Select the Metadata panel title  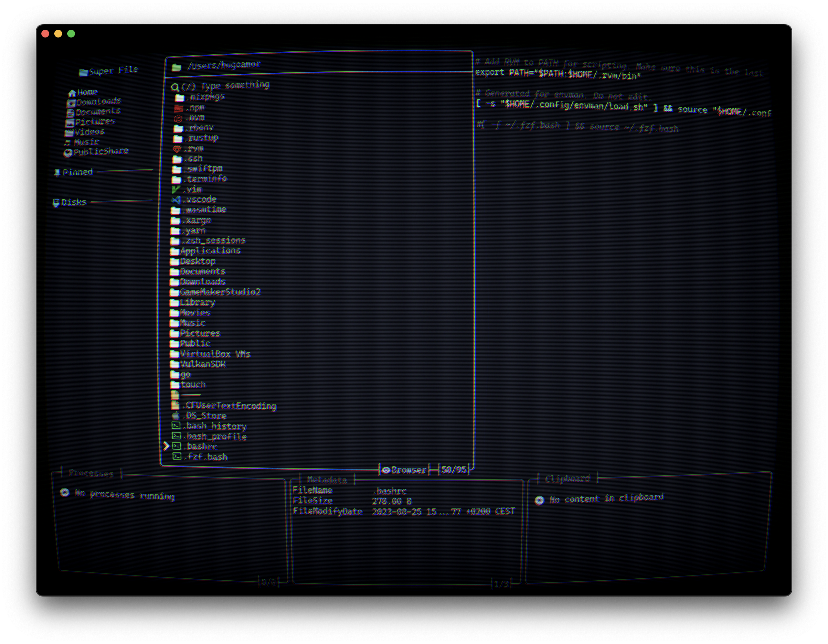327,479
